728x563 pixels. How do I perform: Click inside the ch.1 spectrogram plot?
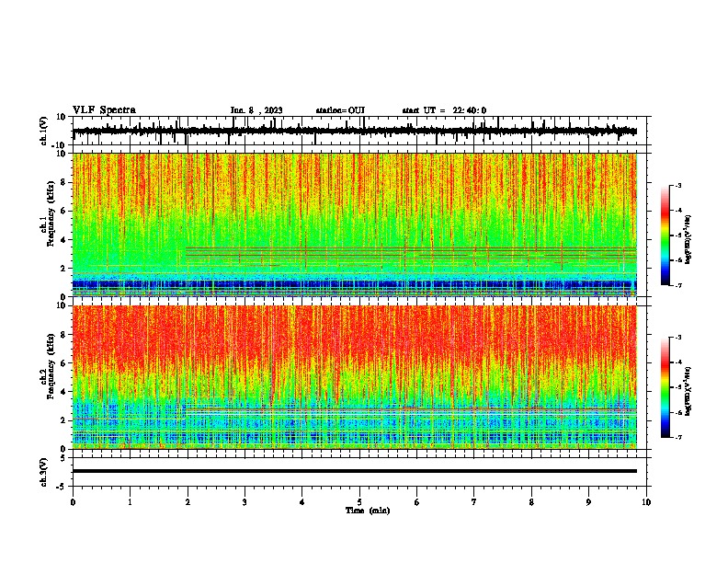tap(355, 224)
